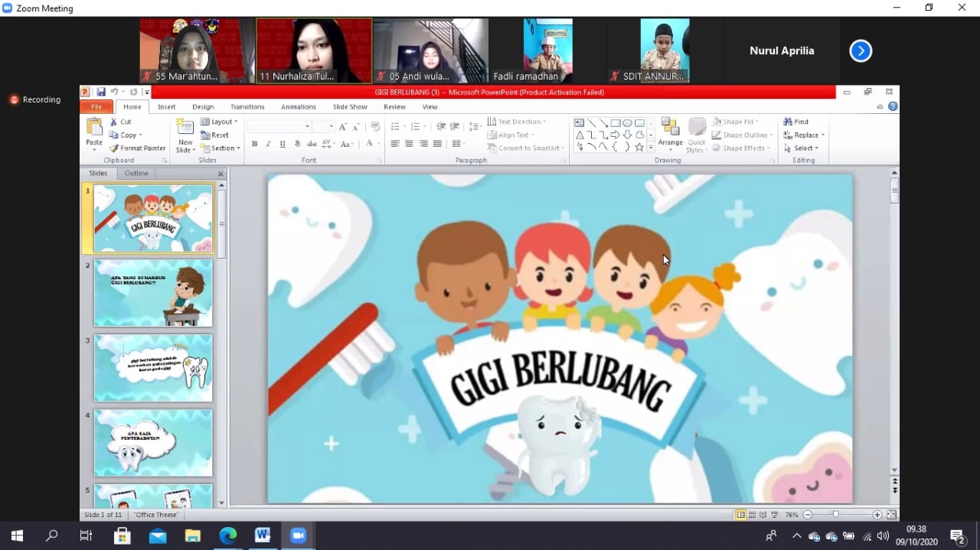Click the zoom level slider handle
This screenshot has width=980, height=550.
(835, 515)
